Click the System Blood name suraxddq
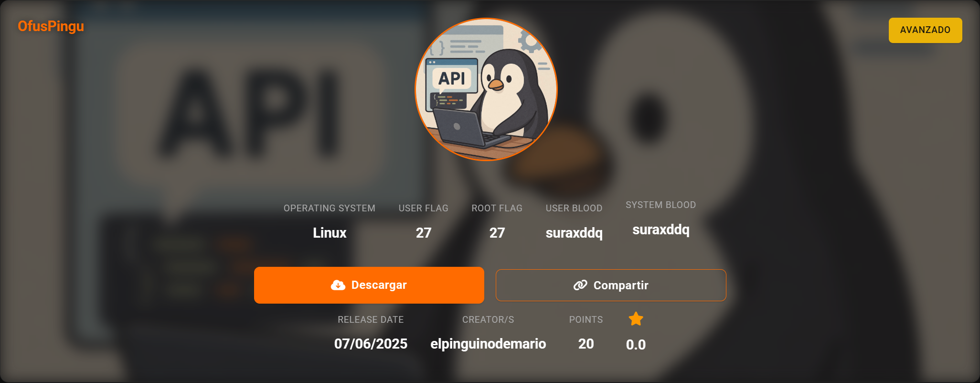The width and height of the screenshot is (980, 383). [660, 230]
